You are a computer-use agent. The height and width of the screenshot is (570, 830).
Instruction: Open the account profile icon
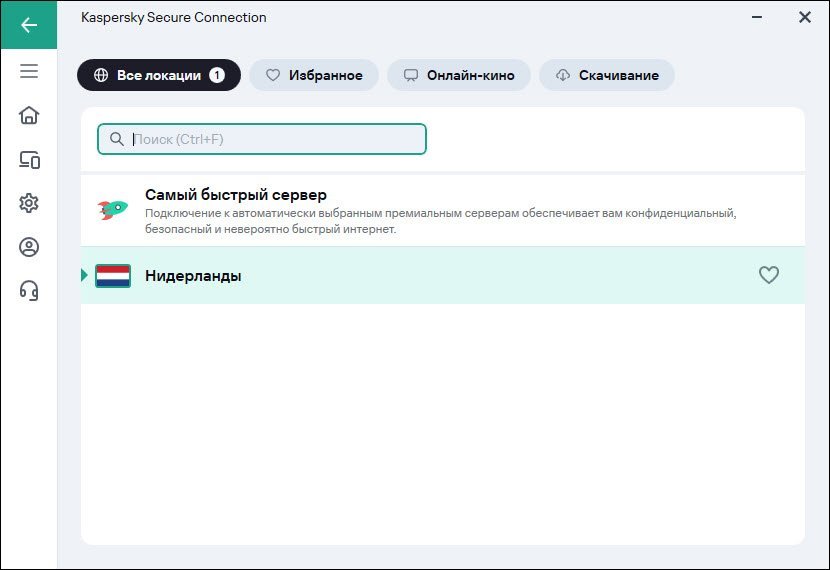(x=29, y=247)
